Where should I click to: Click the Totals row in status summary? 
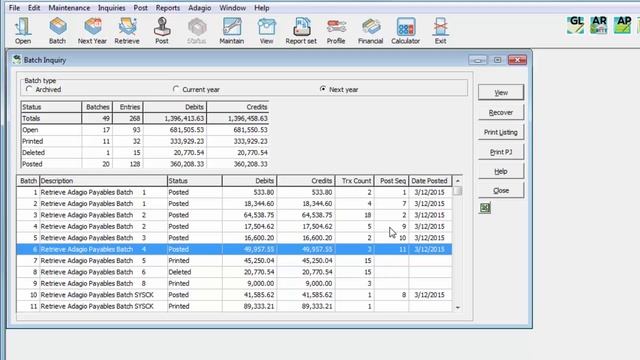(145, 118)
